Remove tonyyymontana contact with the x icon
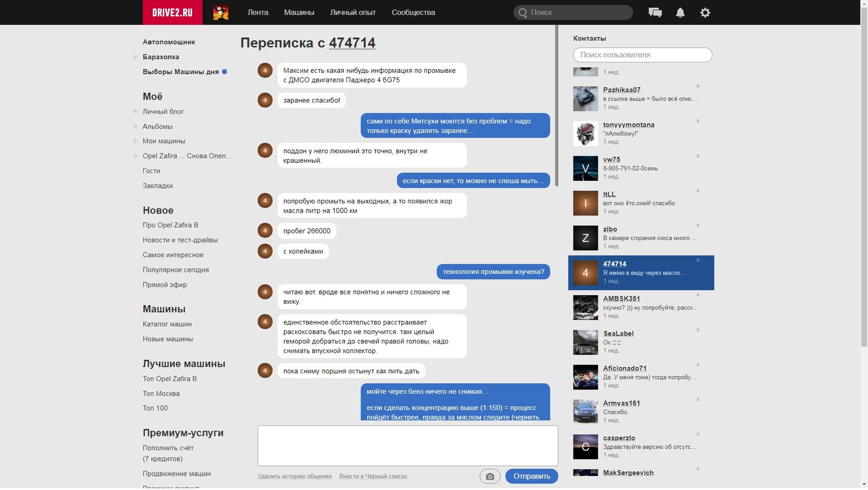The height and width of the screenshot is (490, 868). click(x=698, y=121)
